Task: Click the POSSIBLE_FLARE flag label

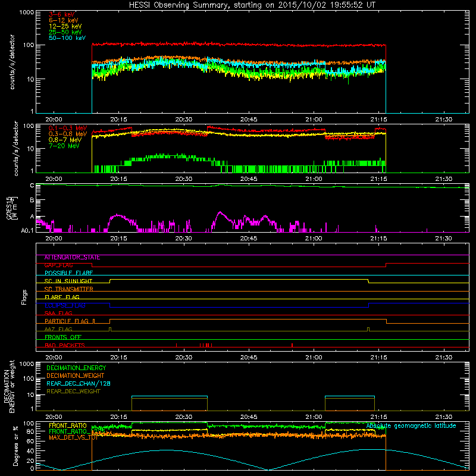Action: click(68, 273)
